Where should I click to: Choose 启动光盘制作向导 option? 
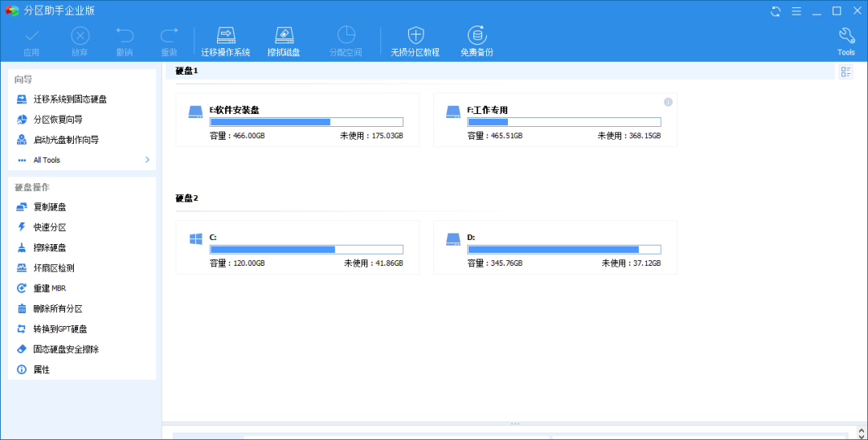(x=66, y=140)
